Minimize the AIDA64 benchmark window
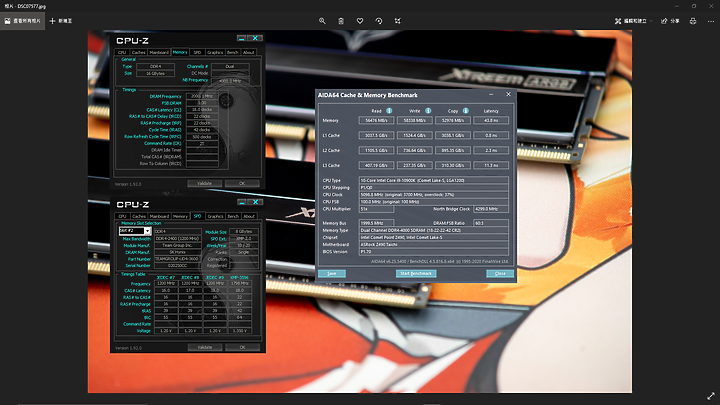This screenshot has width=720, height=405. (x=491, y=94)
